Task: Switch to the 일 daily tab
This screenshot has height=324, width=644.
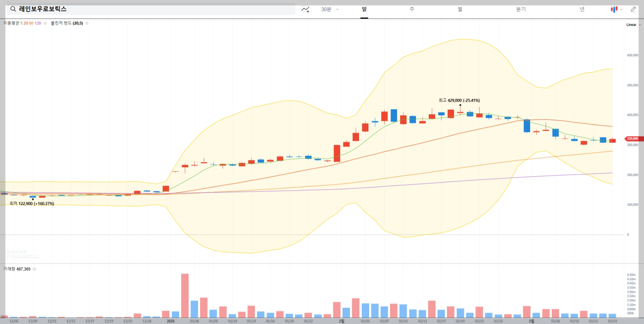Action: [364, 9]
